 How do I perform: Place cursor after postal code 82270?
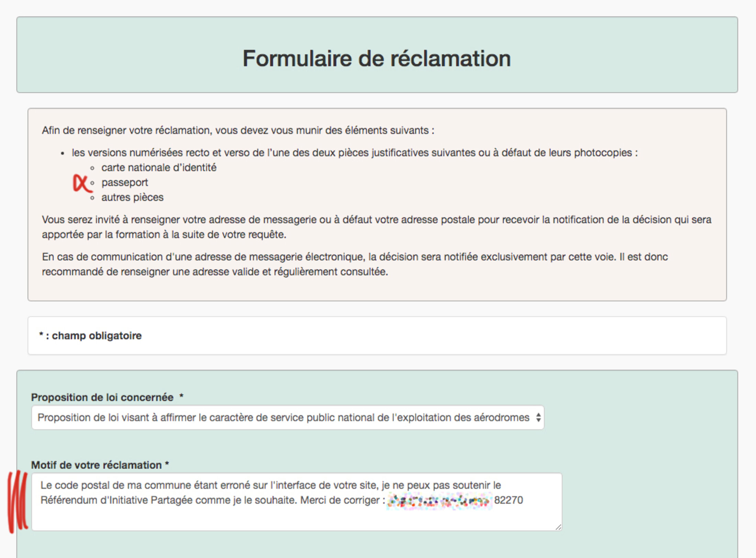(524, 500)
